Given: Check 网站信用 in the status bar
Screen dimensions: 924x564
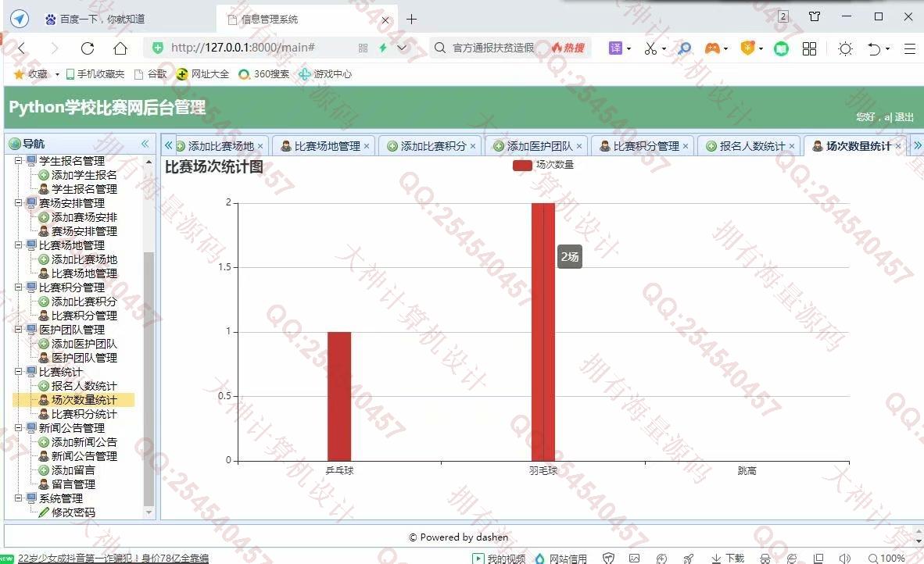Looking at the screenshot, I should pyautogui.click(x=560, y=558).
